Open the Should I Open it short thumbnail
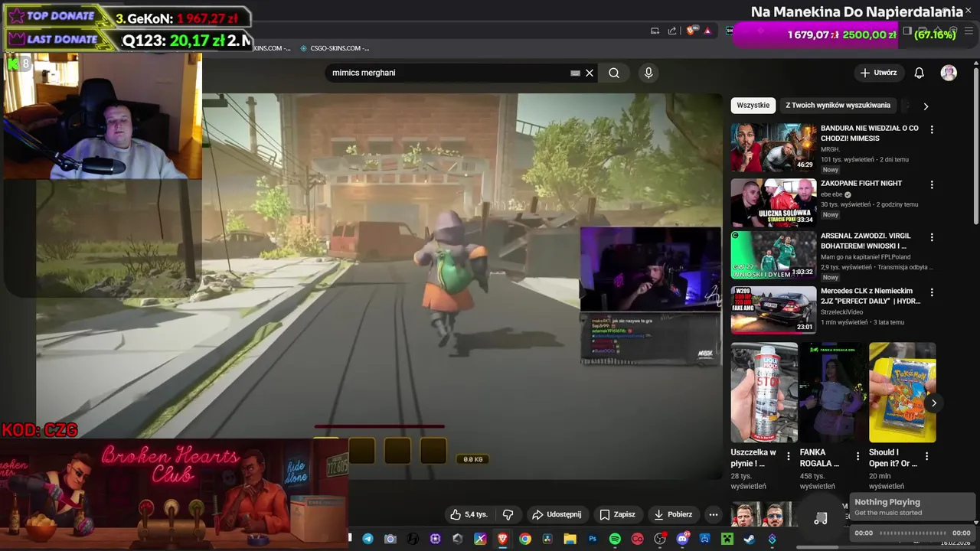The width and height of the screenshot is (980, 551). point(902,393)
